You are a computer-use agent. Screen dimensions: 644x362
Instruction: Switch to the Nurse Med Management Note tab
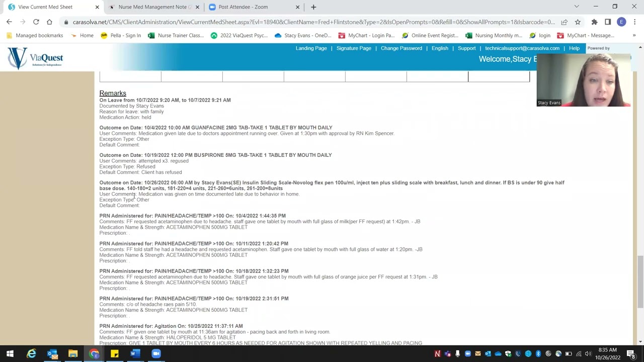click(153, 7)
